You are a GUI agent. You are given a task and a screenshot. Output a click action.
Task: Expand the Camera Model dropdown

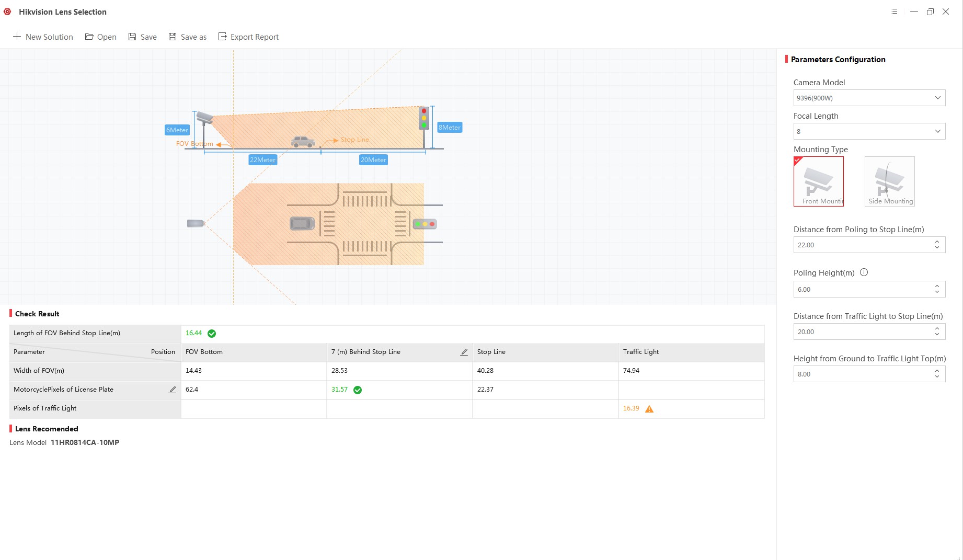[x=937, y=98]
